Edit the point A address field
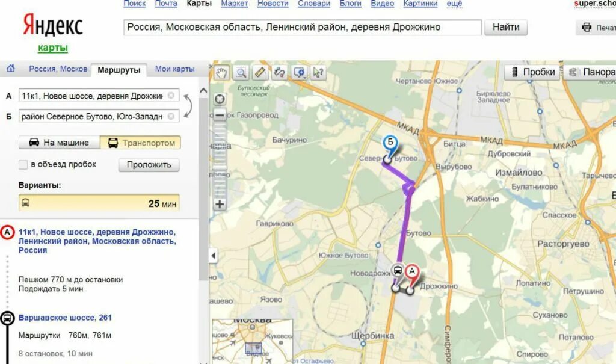Image resolution: width=616 pixels, height=364 pixels. 99,96
